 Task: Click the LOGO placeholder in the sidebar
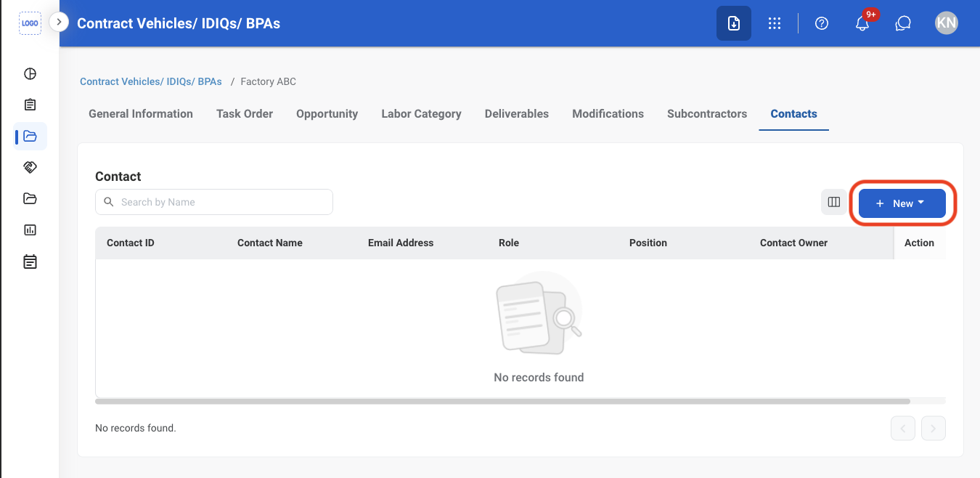30,23
